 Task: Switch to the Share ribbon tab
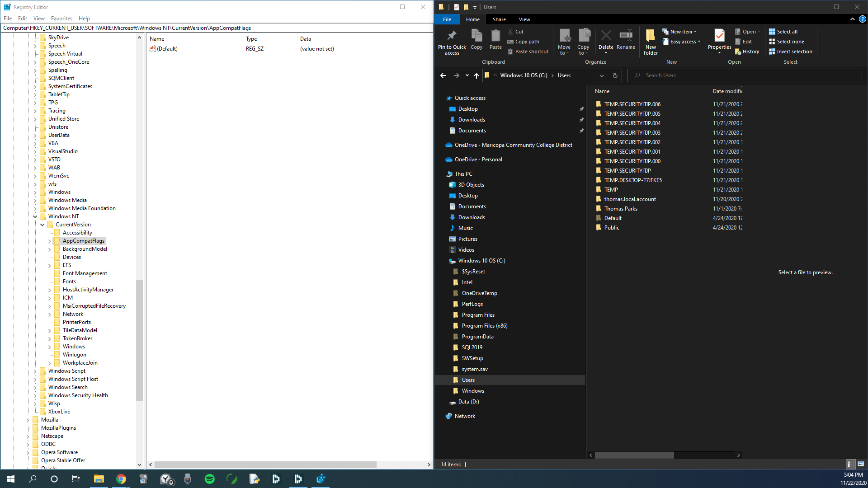pyautogui.click(x=499, y=19)
